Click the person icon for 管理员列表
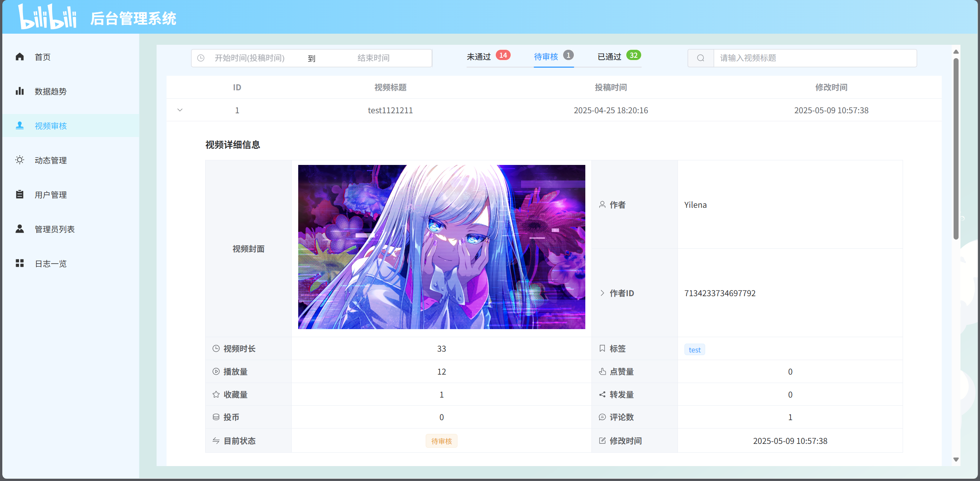The width and height of the screenshot is (980, 481). click(20, 229)
